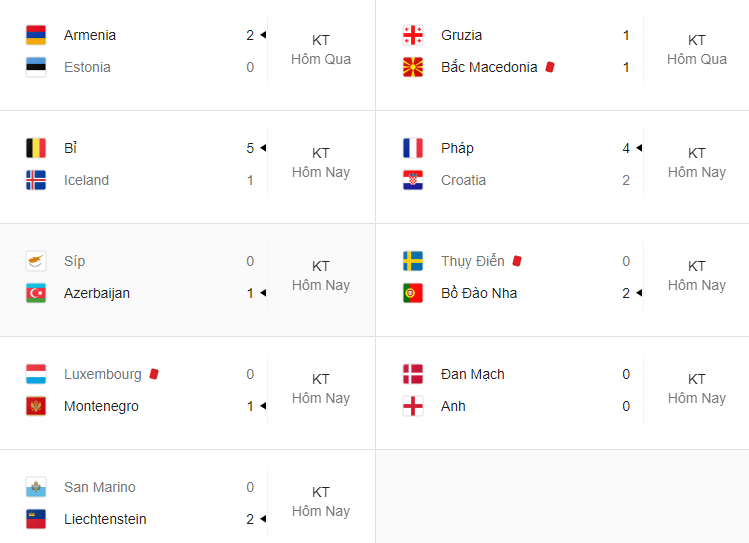Click the Azerbaijan flag icon
This screenshot has height=543, width=749.
point(36,293)
